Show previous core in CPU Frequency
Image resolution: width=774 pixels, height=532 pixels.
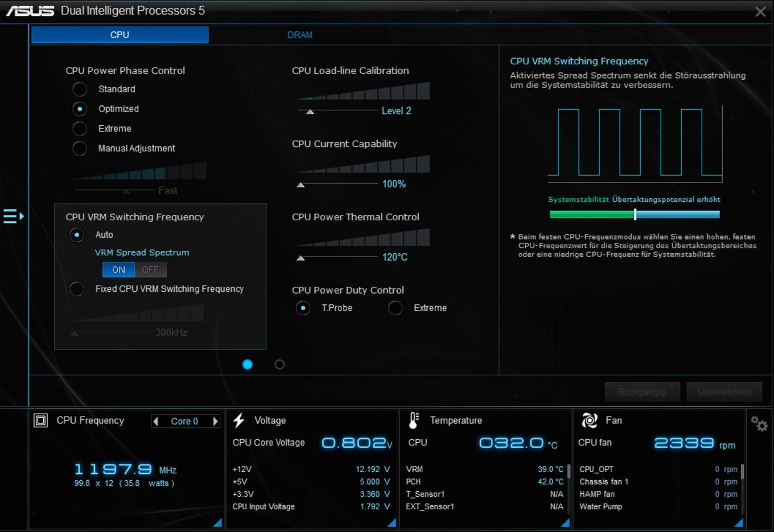point(155,421)
